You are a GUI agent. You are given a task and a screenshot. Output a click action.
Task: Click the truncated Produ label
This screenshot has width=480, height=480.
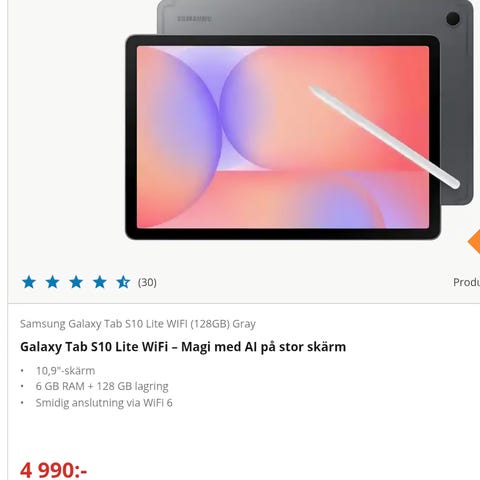(466, 282)
